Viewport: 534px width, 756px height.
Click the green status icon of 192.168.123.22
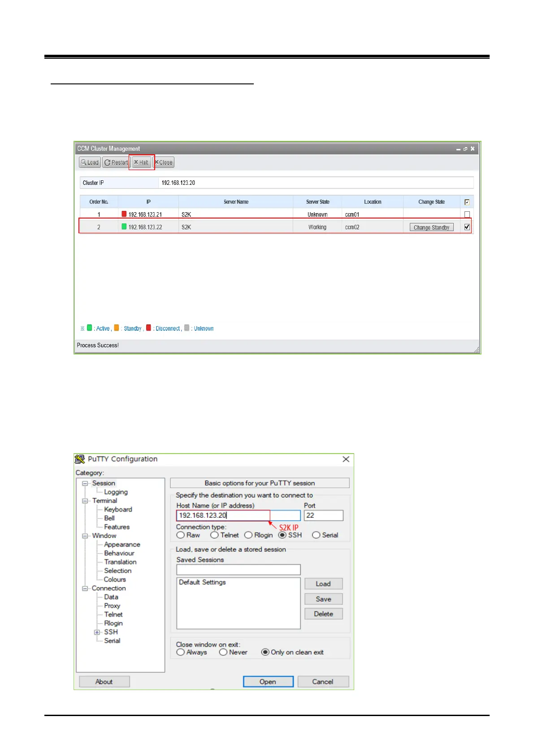124,227
